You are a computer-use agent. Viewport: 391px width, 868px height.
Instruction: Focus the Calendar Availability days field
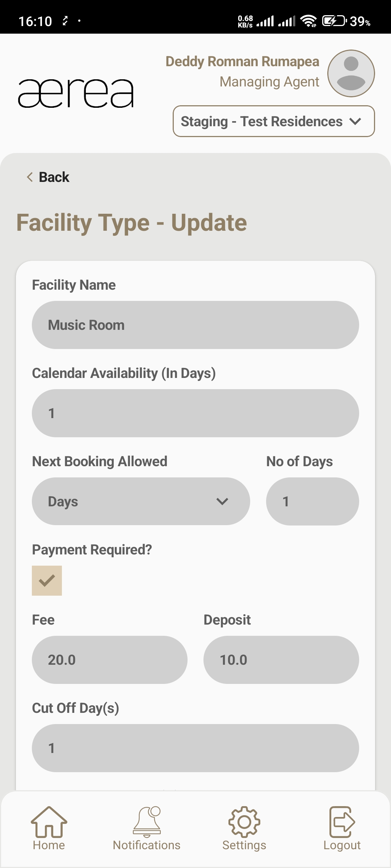195,413
